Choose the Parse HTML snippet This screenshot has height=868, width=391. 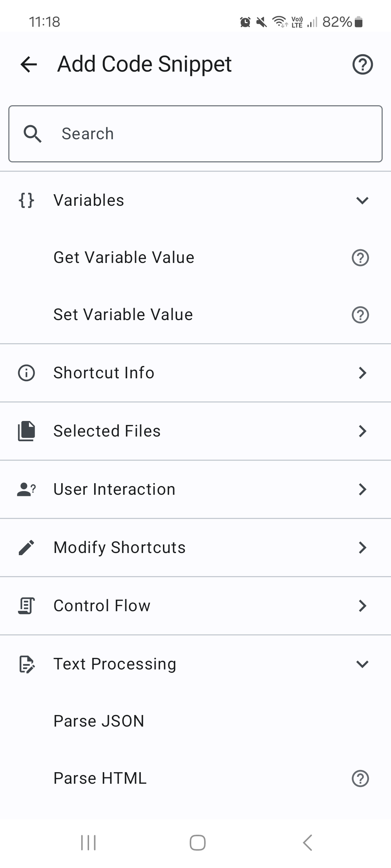[x=100, y=779]
